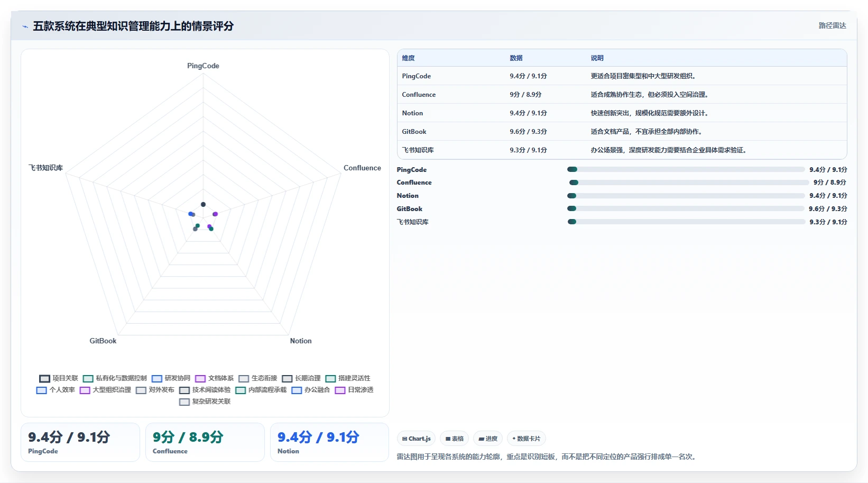Click the radar chart footnote 雷达图用于呈现各系统的能力轮廓

[x=548, y=457]
